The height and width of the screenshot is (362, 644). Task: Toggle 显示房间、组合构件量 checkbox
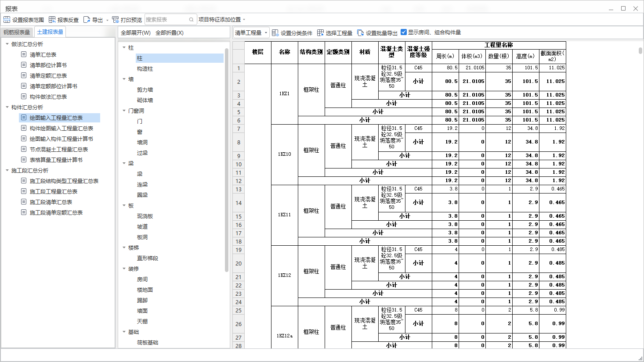pyautogui.click(x=404, y=32)
